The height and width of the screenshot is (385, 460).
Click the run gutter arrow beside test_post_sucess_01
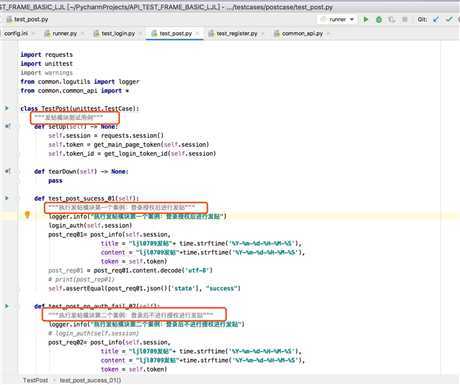[x=6, y=198]
